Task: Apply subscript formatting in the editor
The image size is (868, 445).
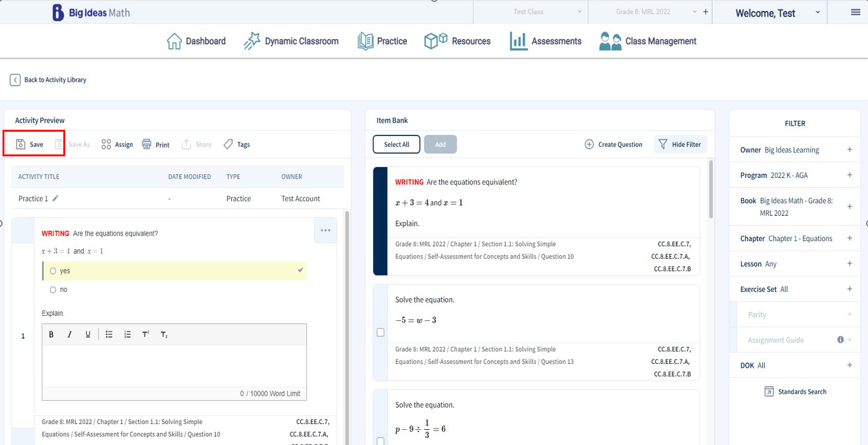Action: (x=164, y=334)
